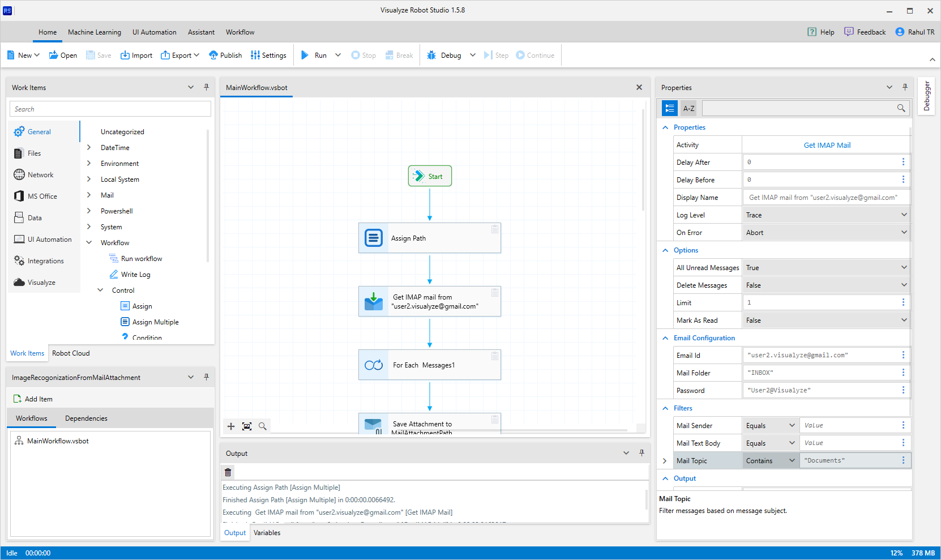Viewport: 941px width, 560px height.
Task: Select the zoom magnifier icon in the canvas
Action: coord(262,426)
